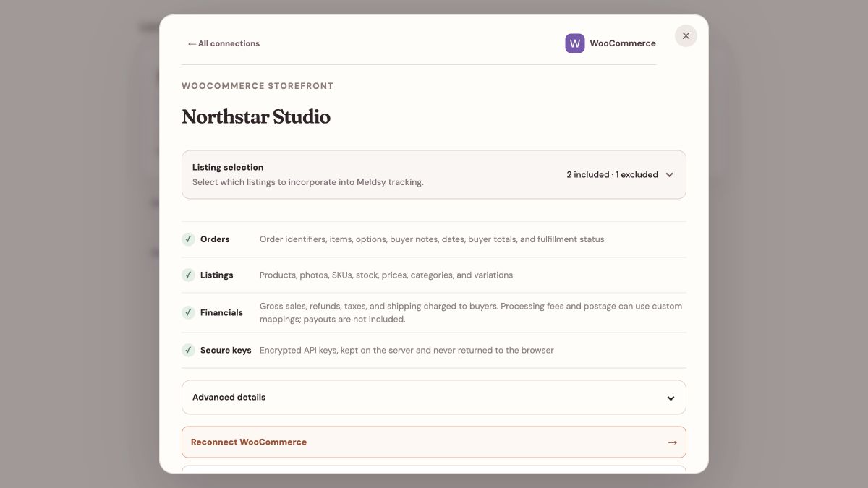868x488 pixels.
Task: Close the connection dialog
Action: [686, 36]
